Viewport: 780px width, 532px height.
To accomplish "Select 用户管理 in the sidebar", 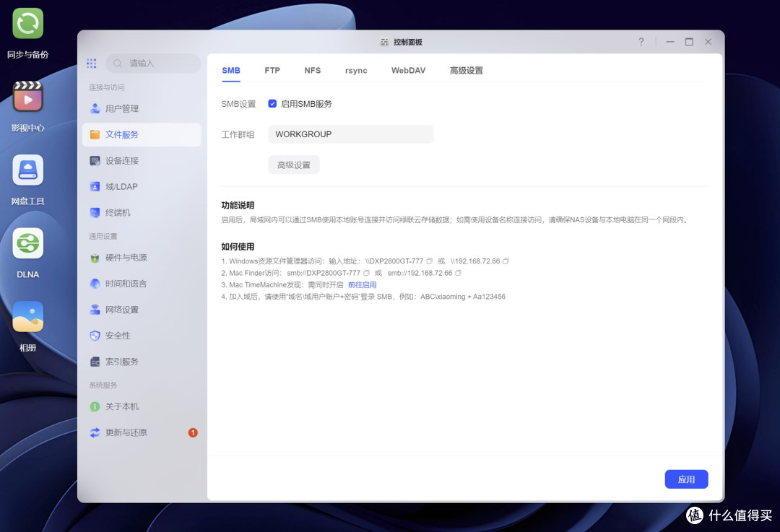I will tap(142, 108).
